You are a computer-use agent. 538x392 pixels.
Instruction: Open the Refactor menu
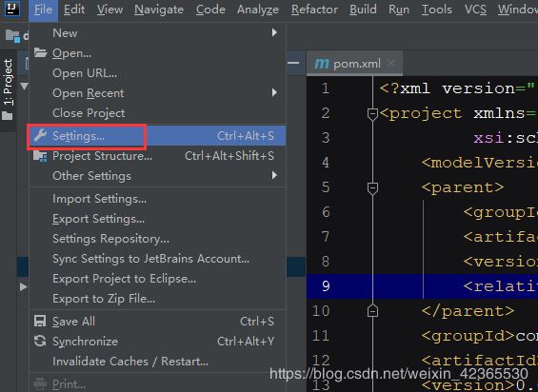coord(314,10)
